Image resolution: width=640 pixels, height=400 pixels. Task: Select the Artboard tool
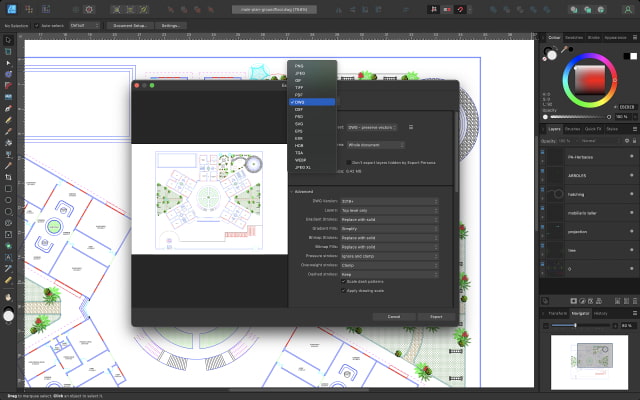tap(8, 50)
